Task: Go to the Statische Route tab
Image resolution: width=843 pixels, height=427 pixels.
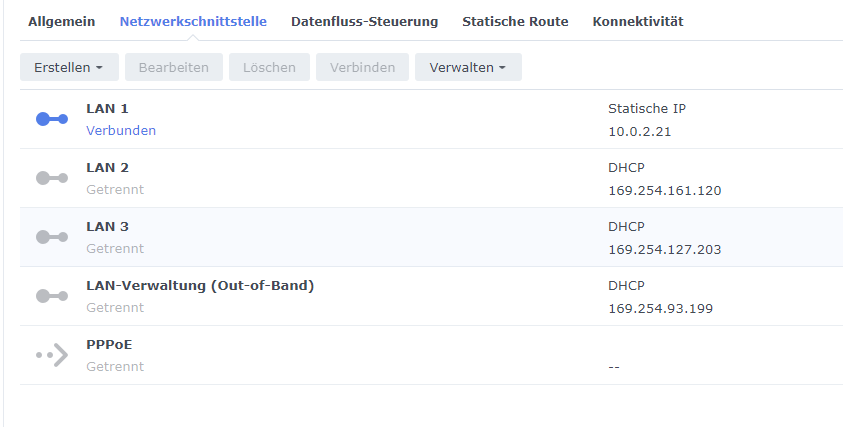Action: pyautogui.click(x=515, y=21)
